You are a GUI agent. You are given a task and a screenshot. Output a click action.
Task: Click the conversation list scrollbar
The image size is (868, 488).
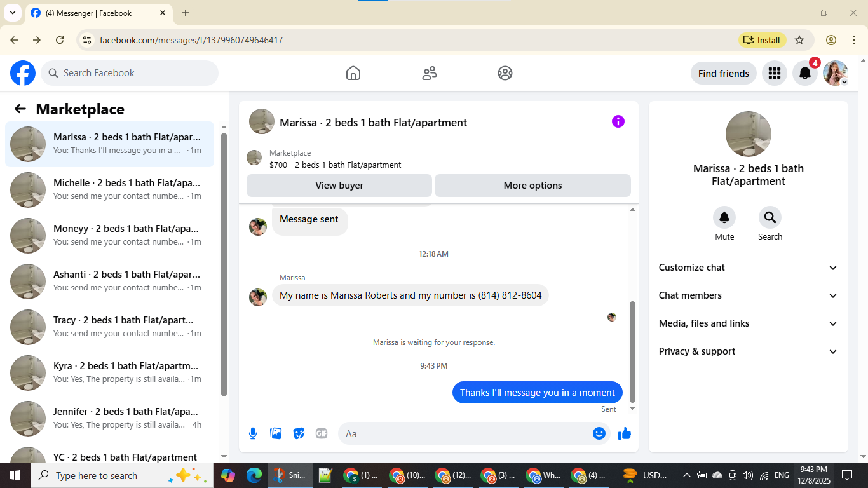224,264
